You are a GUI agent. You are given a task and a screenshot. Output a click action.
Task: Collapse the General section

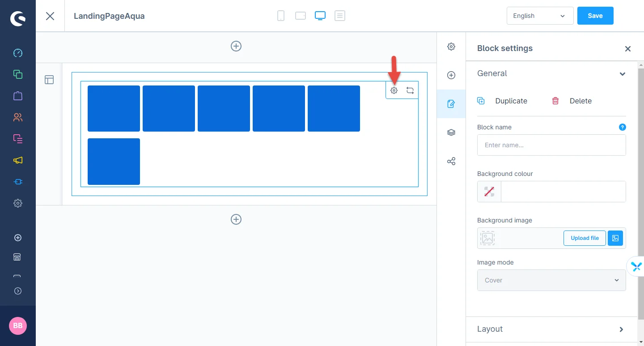622,74
